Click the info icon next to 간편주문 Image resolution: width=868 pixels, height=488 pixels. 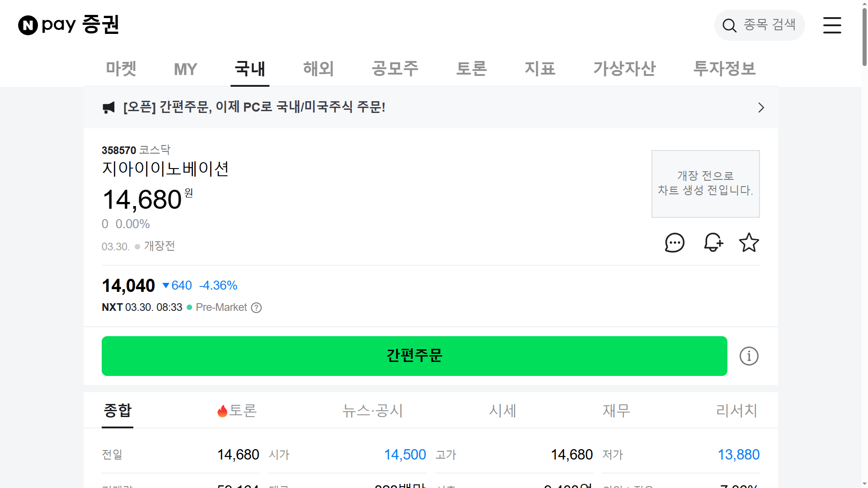[x=749, y=356]
